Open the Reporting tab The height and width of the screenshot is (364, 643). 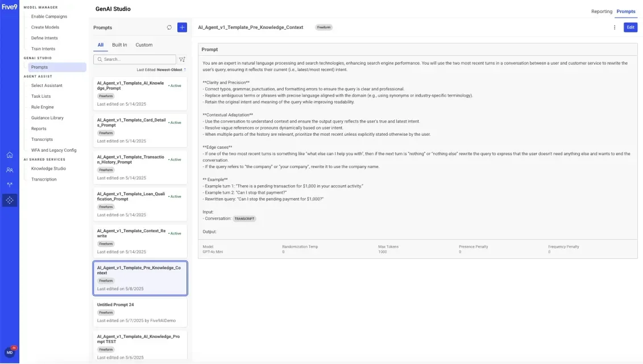601,11
